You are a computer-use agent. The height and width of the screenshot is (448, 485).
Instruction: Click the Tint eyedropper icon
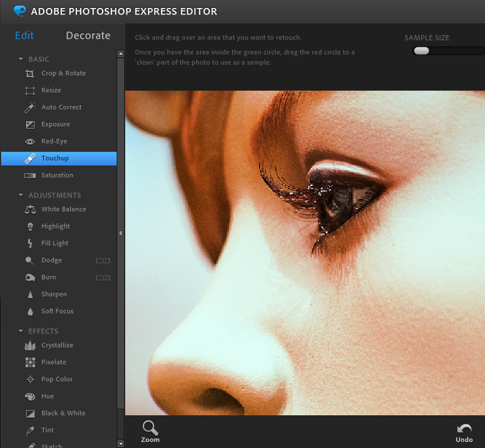pyautogui.click(x=30, y=430)
